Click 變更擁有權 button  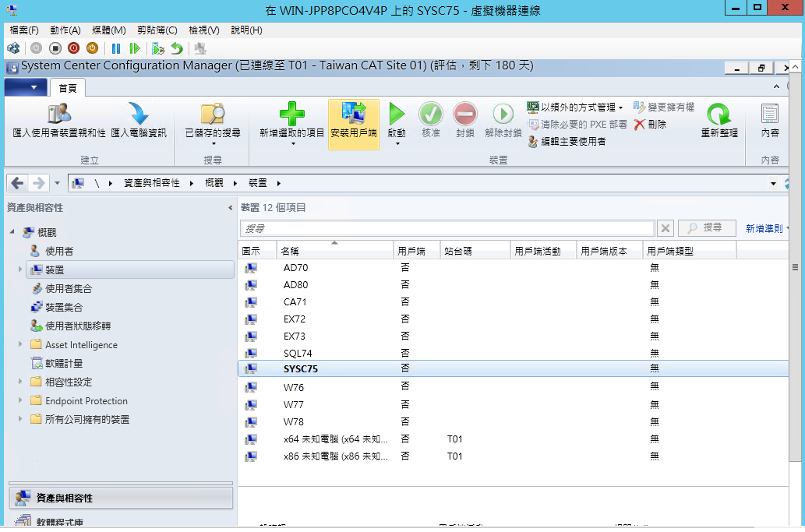pyautogui.click(x=663, y=107)
